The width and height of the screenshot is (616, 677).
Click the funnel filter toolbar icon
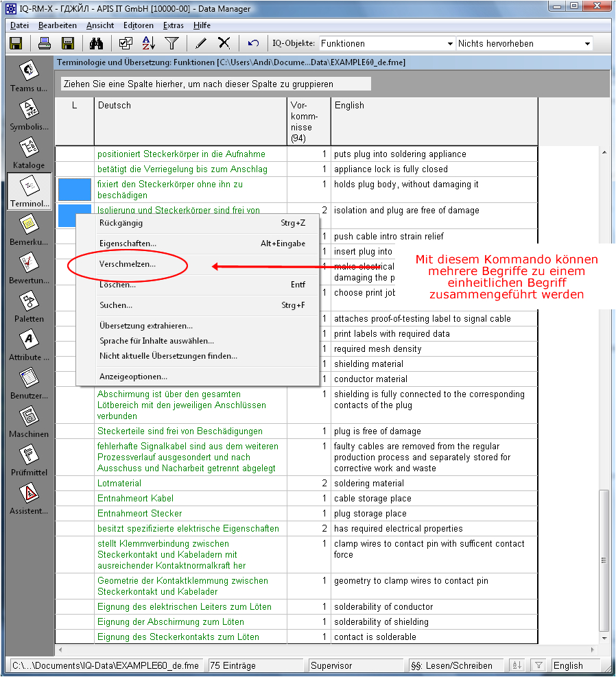pos(171,43)
